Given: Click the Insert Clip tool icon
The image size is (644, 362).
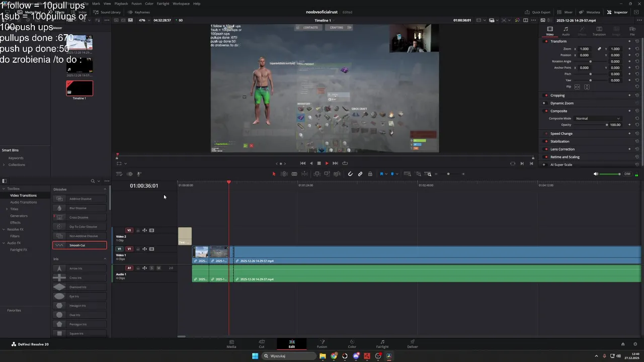Looking at the screenshot, I should (x=317, y=174).
